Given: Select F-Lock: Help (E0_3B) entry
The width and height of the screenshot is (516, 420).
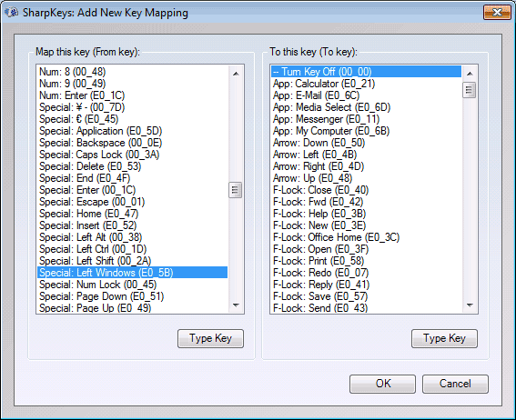Looking at the screenshot, I should click(366, 214).
